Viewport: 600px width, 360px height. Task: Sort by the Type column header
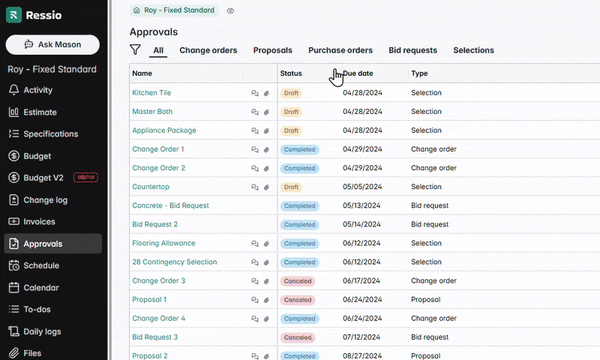point(419,73)
